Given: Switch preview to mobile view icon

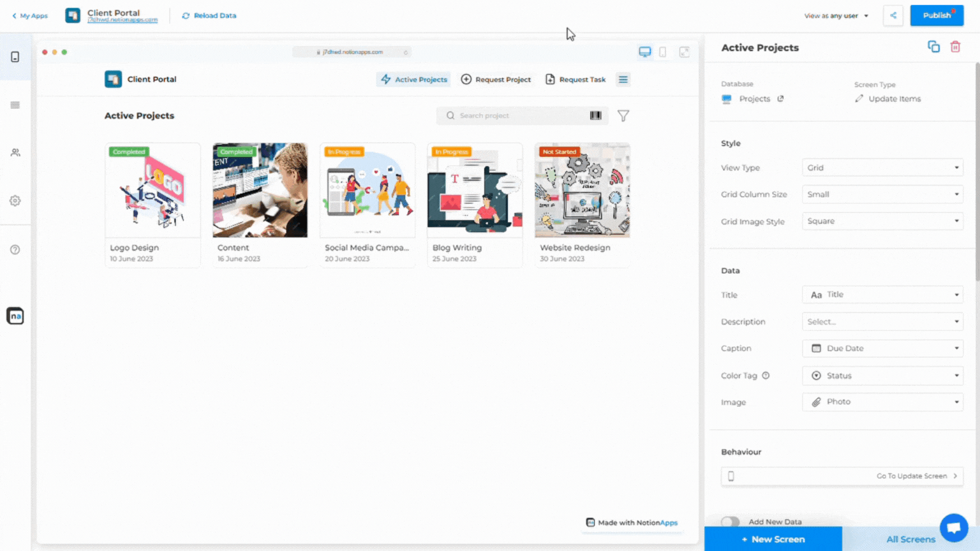Looking at the screenshot, I should [663, 52].
